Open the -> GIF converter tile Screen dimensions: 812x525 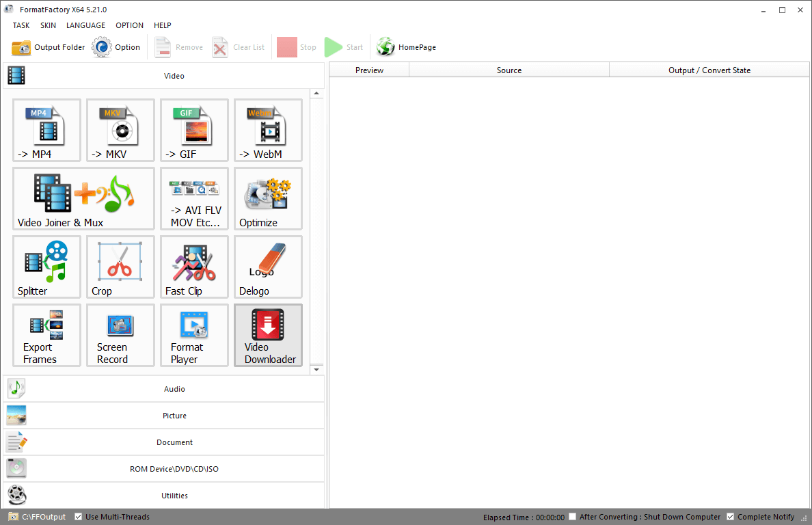tap(194, 130)
